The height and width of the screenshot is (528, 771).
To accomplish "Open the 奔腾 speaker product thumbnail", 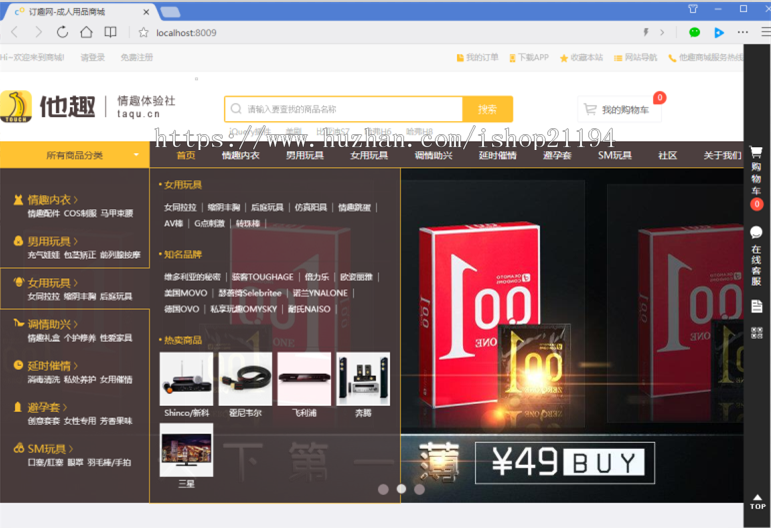I will coord(363,379).
